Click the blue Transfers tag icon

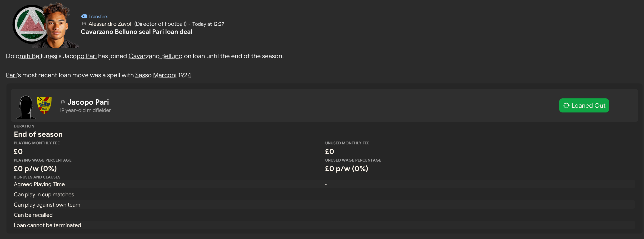tap(84, 16)
